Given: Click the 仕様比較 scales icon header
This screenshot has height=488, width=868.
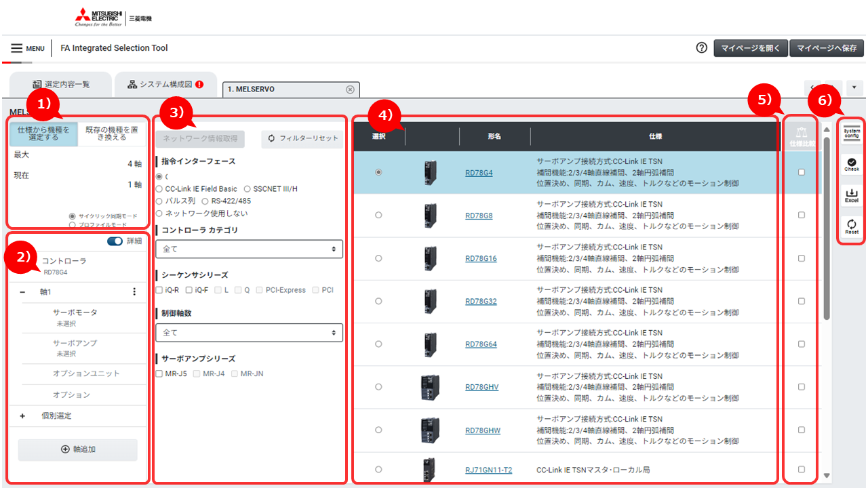Looking at the screenshot, I should pyautogui.click(x=801, y=136).
